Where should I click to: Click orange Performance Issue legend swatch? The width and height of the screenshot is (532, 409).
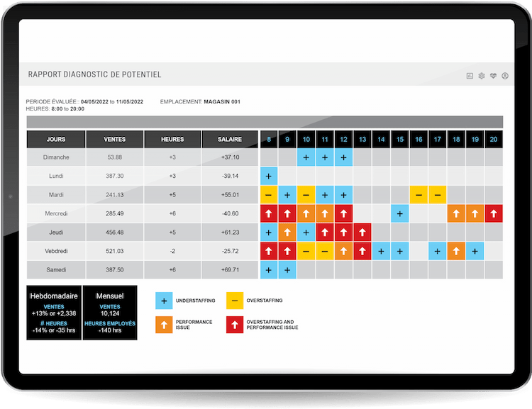pos(164,325)
